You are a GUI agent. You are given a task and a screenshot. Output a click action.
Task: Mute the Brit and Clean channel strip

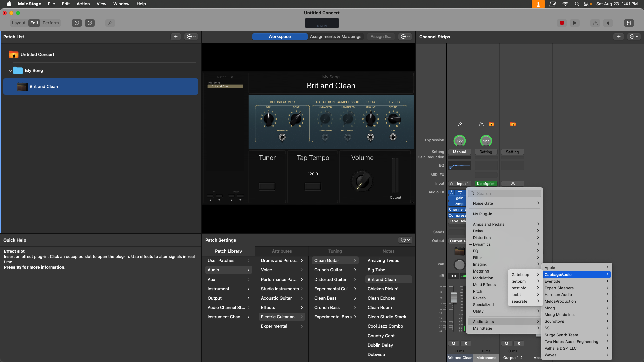(453, 343)
